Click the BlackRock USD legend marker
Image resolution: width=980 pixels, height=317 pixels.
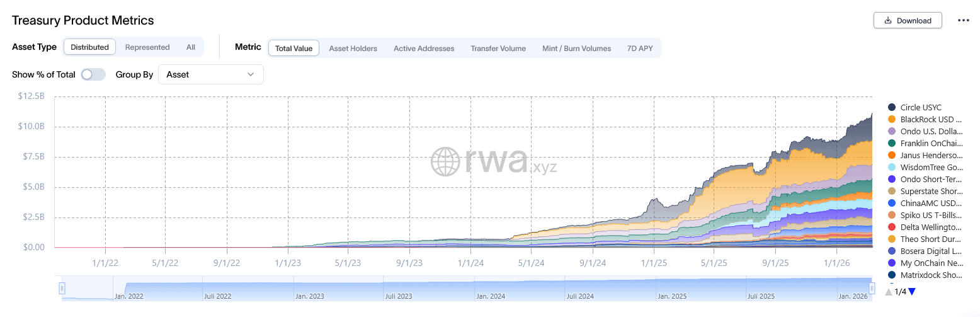pos(892,119)
